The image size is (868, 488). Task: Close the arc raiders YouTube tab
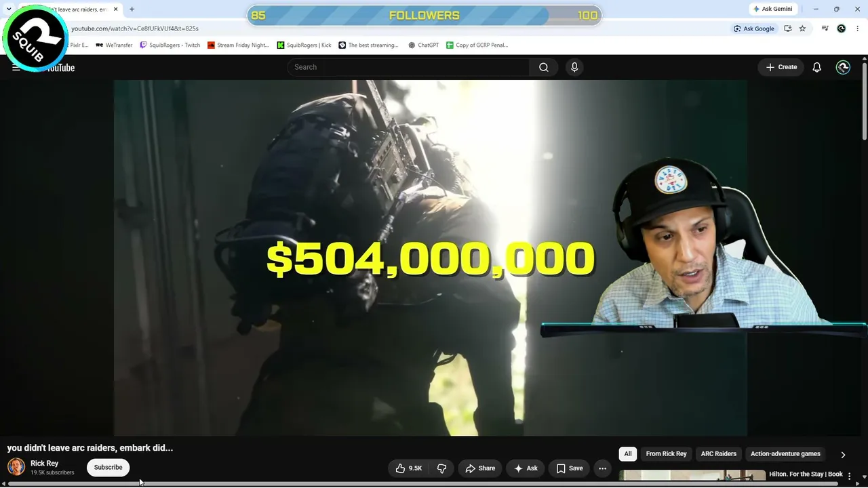[116, 9]
